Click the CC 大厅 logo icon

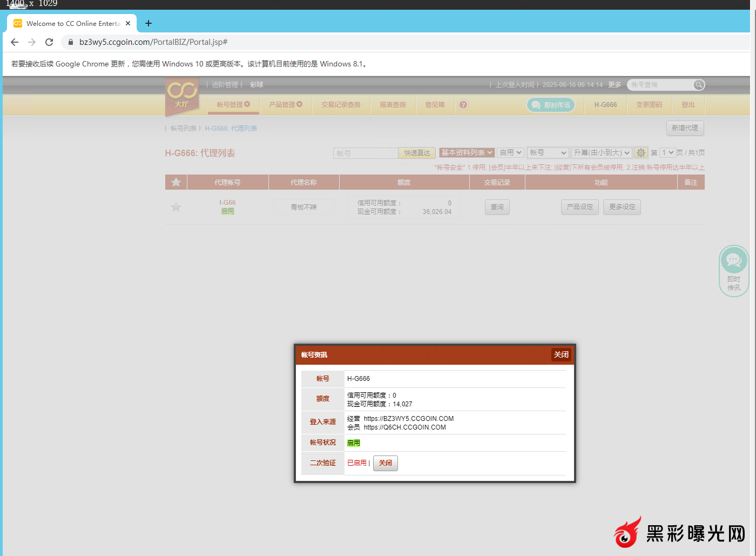(x=182, y=95)
